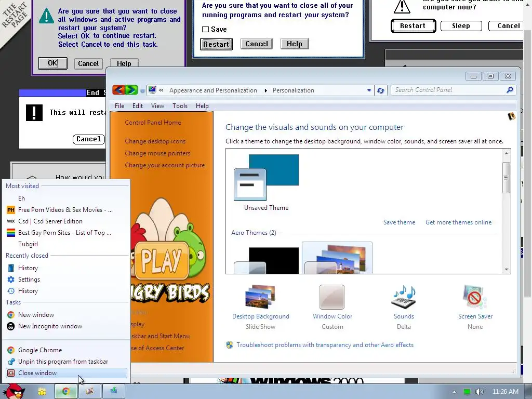The width and height of the screenshot is (532, 399).
Task: Click the help icon in the Personalization window
Action: 511,116
